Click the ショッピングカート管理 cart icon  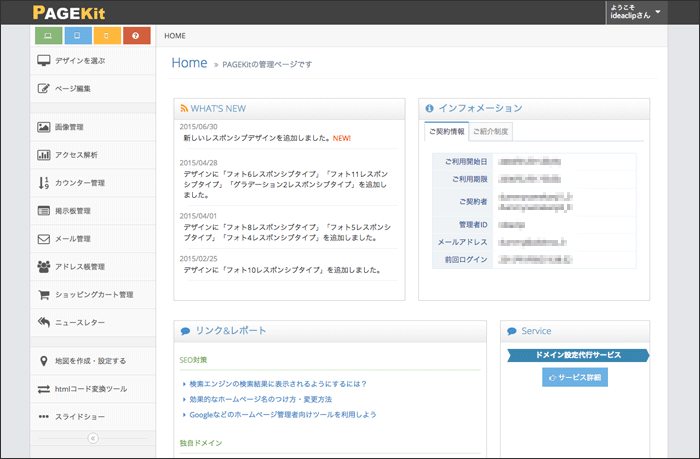coord(43,295)
